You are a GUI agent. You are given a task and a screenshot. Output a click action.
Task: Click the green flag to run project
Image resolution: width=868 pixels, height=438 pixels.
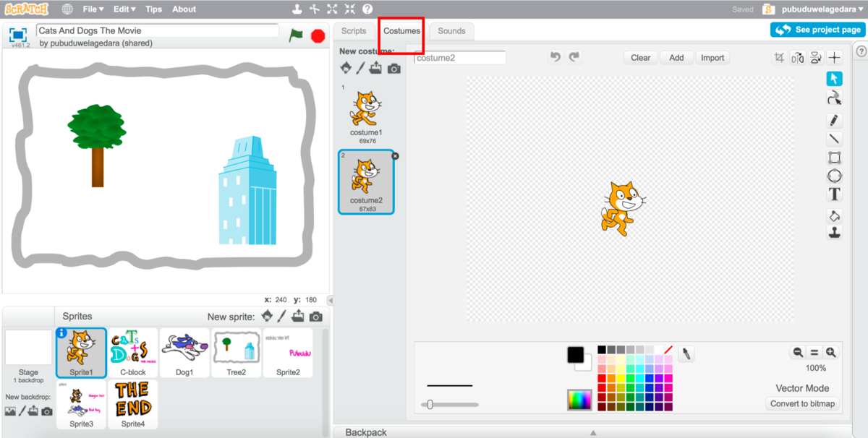point(295,35)
